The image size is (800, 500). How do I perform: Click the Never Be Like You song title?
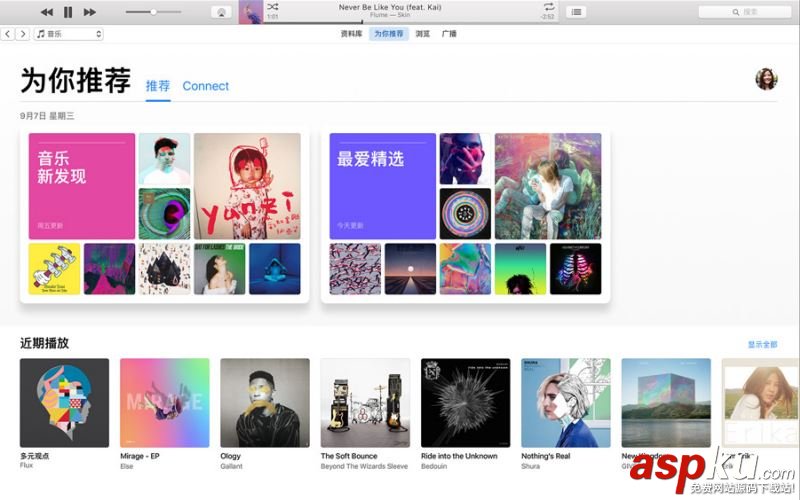click(x=390, y=7)
